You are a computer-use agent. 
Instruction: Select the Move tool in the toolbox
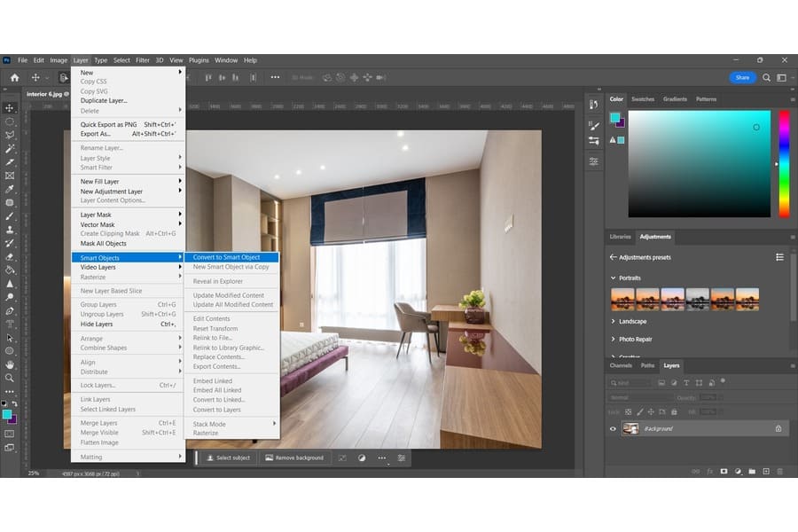click(x=9, y=108)
